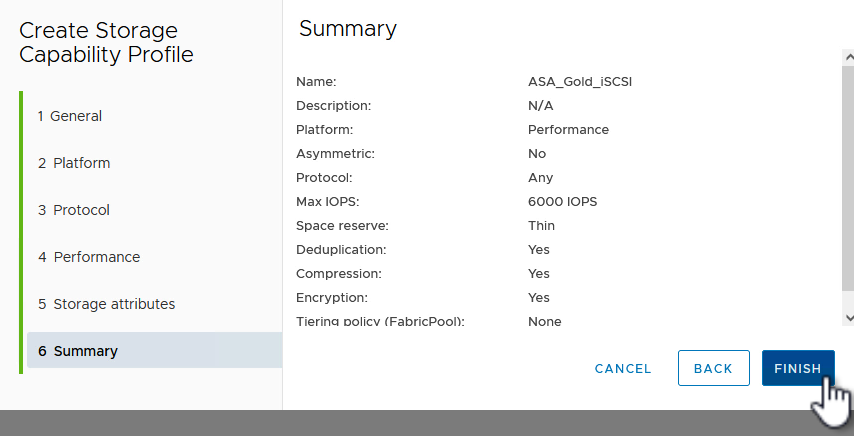
Task: Click the Tiering policy (FabricPool) label
Action: [x=381, y=322]
